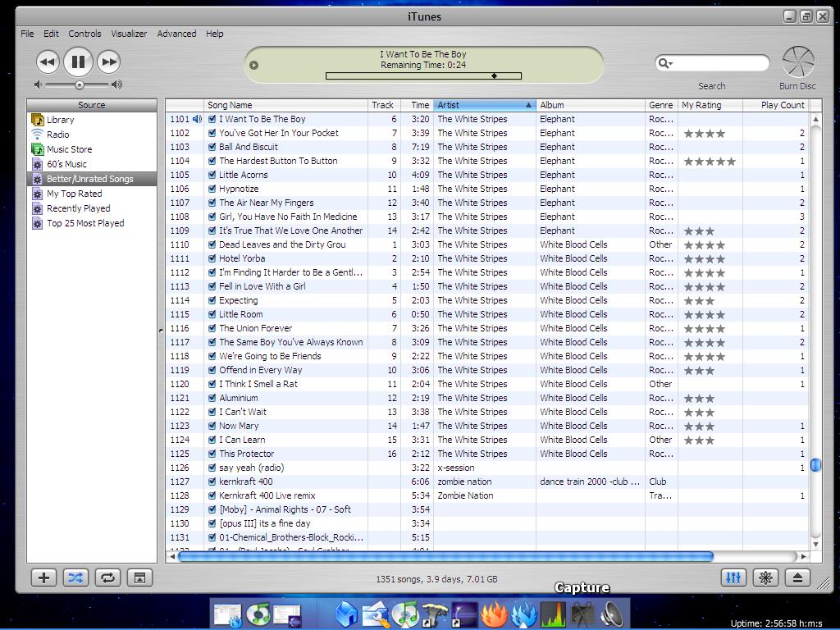Open the Advanced menu
Screen dimensions: 840x630
(x=176, y=34)
